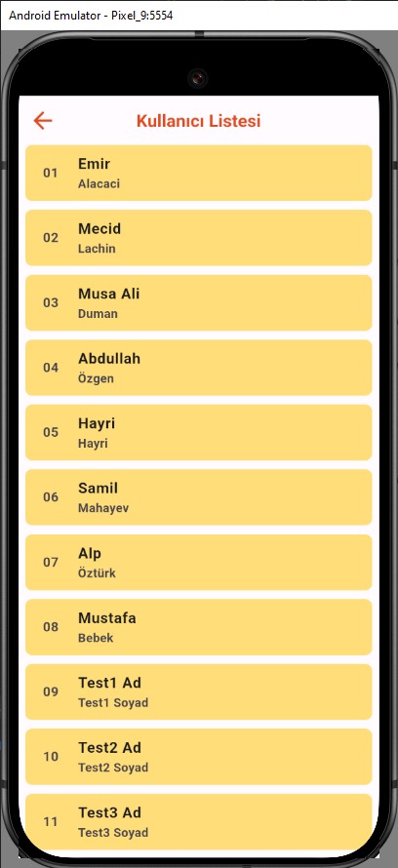The height and width of the screenshot is (868, 398).
Task: Open the Test3 Ad entry
Action: point(199,821)
